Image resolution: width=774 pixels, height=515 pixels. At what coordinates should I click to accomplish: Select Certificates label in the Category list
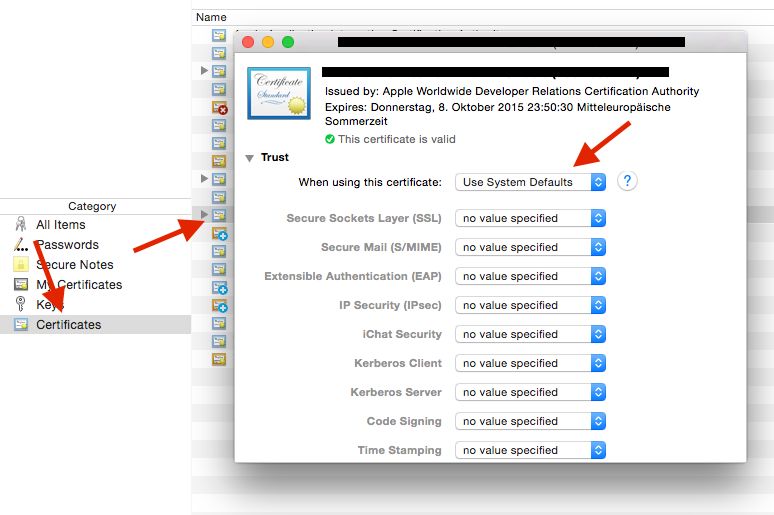coord(69,324)
